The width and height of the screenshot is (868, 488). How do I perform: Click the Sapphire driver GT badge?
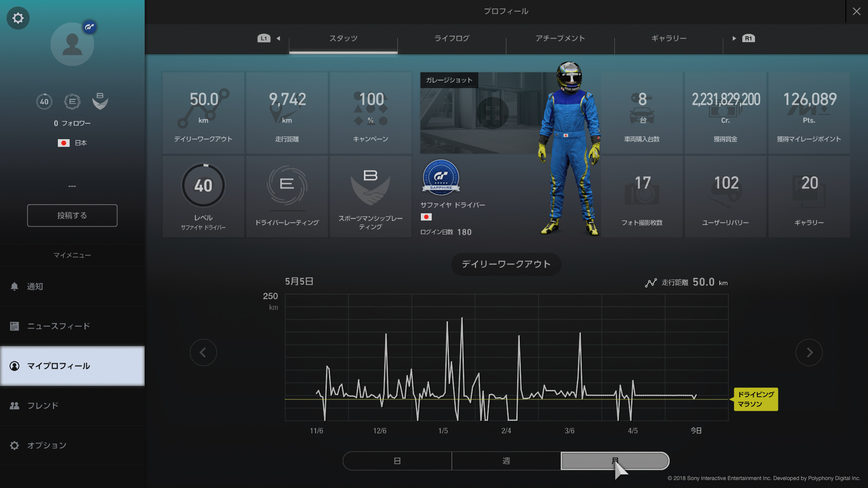(x=441, y=177)
